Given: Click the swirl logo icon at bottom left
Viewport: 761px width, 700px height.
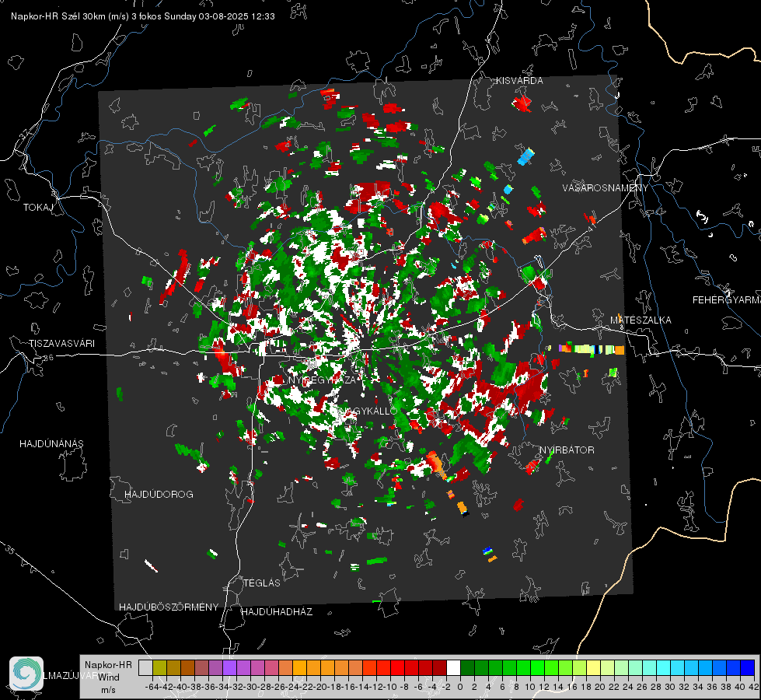Looking at the screenshot, I should (x=26, y=674).
